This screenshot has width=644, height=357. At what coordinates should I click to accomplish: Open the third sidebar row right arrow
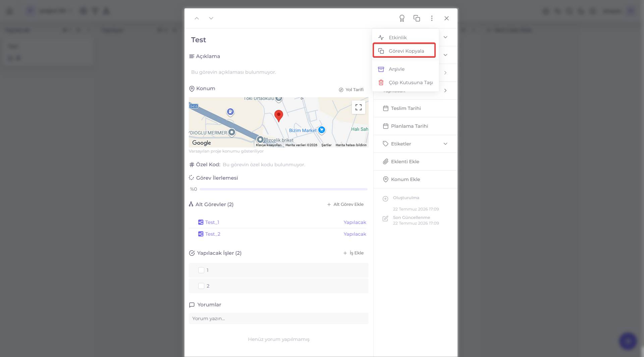click(x=445, y=73)
